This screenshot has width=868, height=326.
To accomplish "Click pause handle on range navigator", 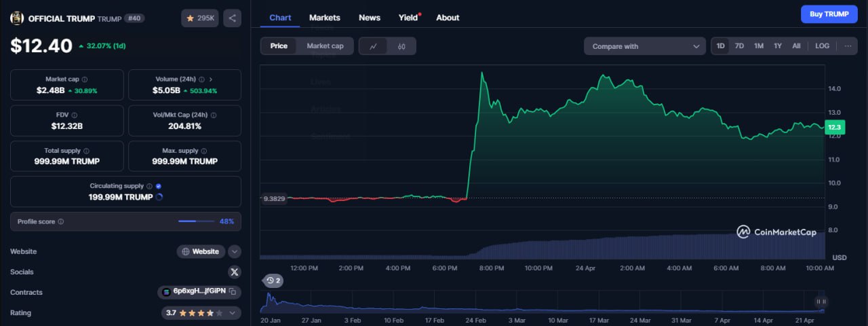I will click(x=821, y=301).
